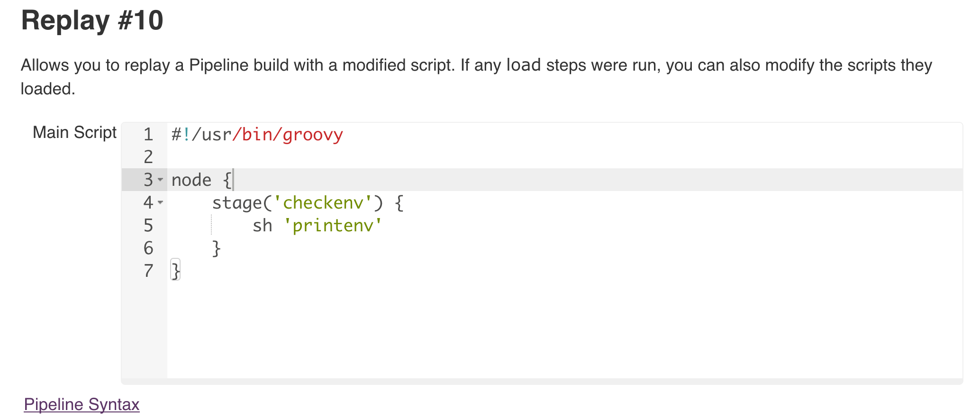This screenshot has height=420, width=980.
Task: Click the closing brace on line 6
Action: (x=217, y=248)
